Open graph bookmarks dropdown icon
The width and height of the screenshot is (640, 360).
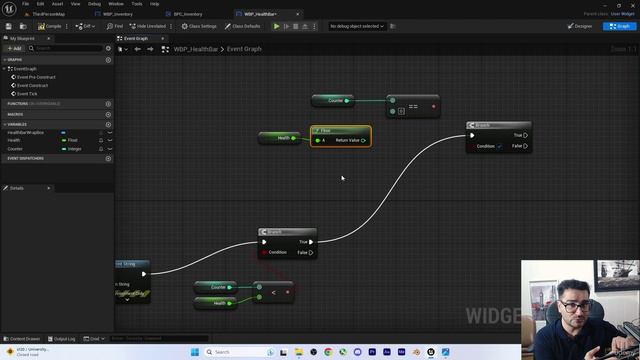point(122,49)
